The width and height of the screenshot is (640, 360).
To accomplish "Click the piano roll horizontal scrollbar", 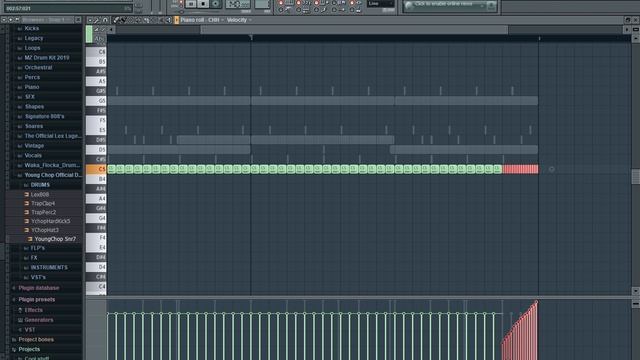I will (x=354, y=29).
